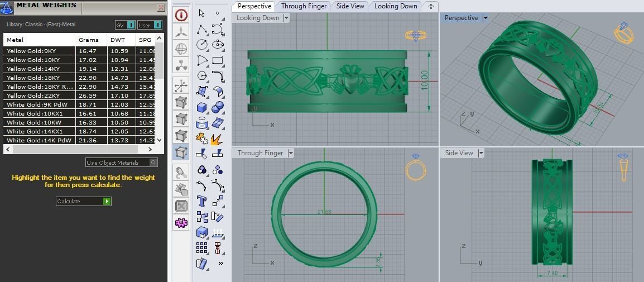Viewport: 644px width, 282px height.
Task: Select the arrow pointer tool
Action: (x=201, y=13)
